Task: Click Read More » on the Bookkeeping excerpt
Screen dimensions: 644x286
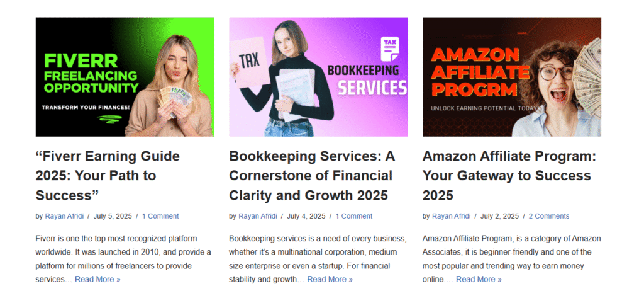Action: (x=330, y=280)
